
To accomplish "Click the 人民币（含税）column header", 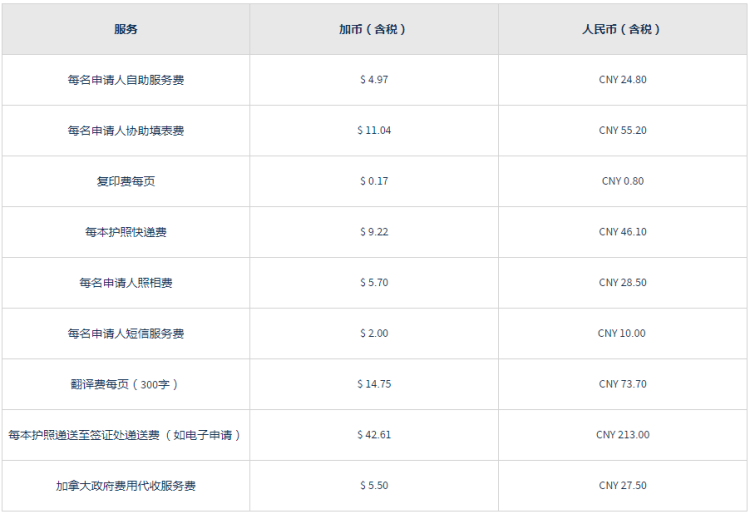I will (x=623, y=29).
